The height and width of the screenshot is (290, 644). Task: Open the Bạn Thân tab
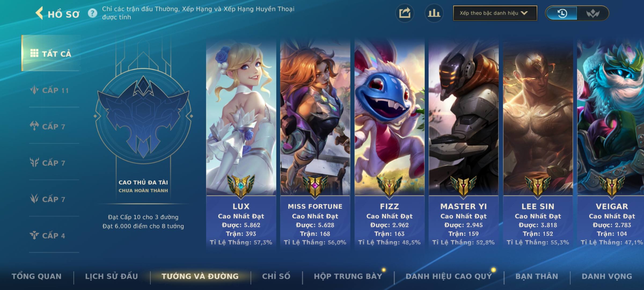pos(537,276)
